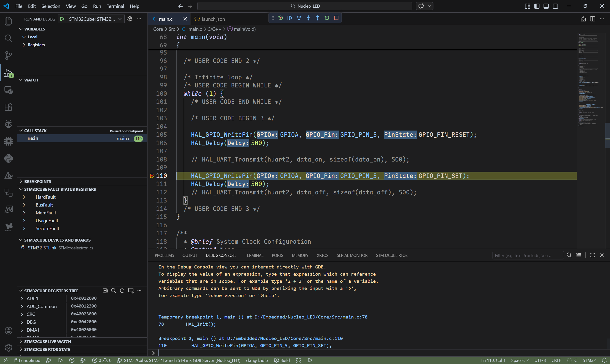Expand the ADC1 peripheral in Registers Tree
610x364 pixels.
coord(22,298)
